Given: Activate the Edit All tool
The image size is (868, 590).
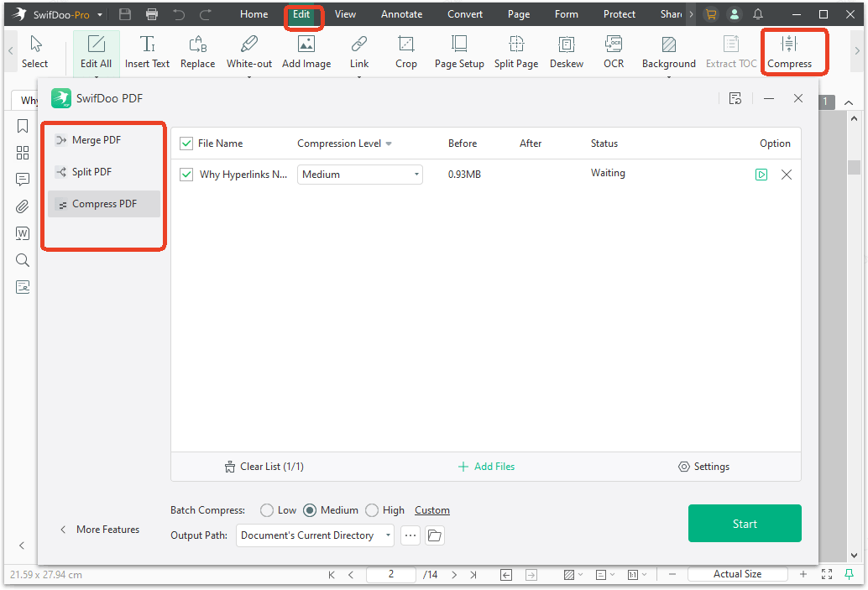Looking at the screenshot, I should 97,51.
